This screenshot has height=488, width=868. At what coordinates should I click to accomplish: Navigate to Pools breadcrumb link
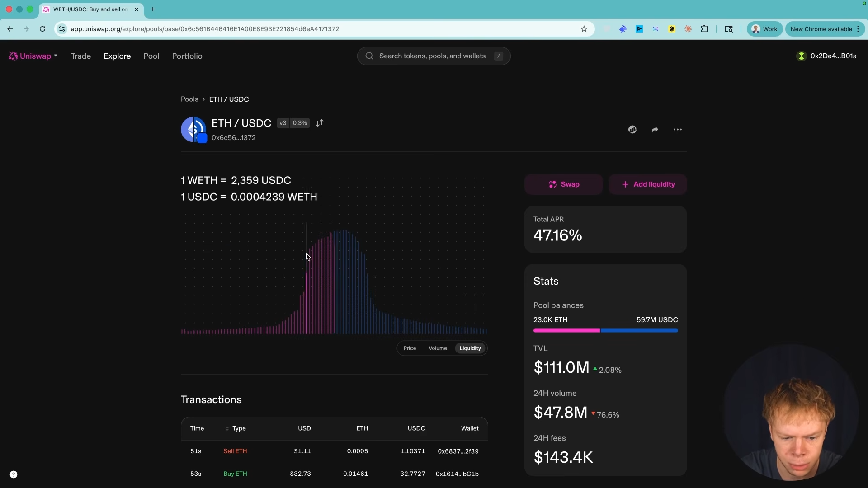coord(189,99)
